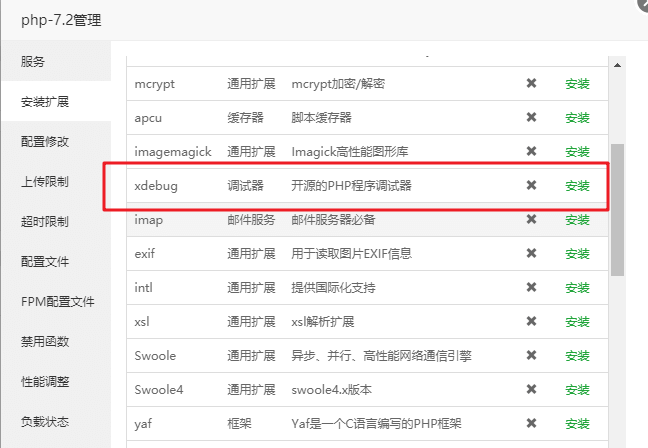Screen dimensions: 648x448
Task: Click the X status icon for exif
Action: (532, 254)
